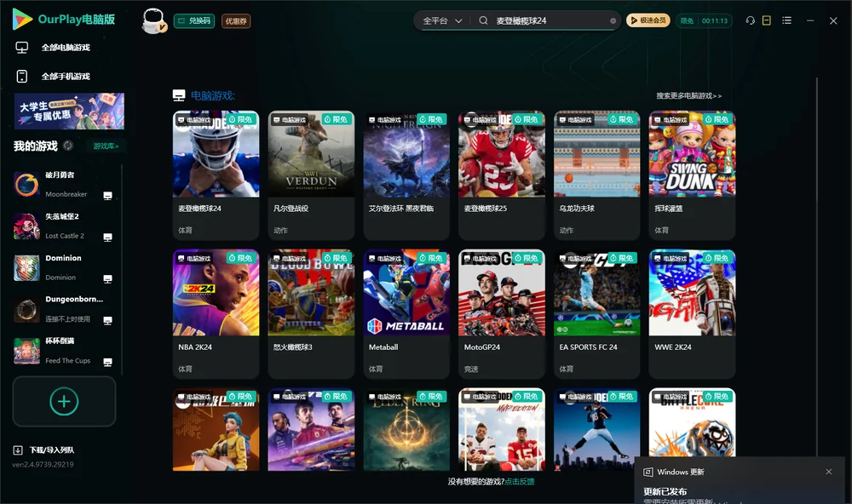Click the PC icon in the Dominion row
This screenshot has height=504, width=852.
pos(107,279)
